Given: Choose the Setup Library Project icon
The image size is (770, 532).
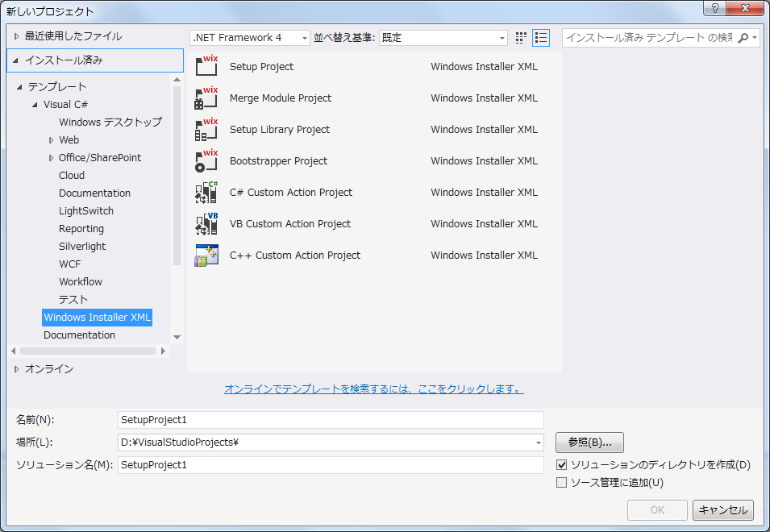Looking at the screenshot, I should [x=206, y=130].
